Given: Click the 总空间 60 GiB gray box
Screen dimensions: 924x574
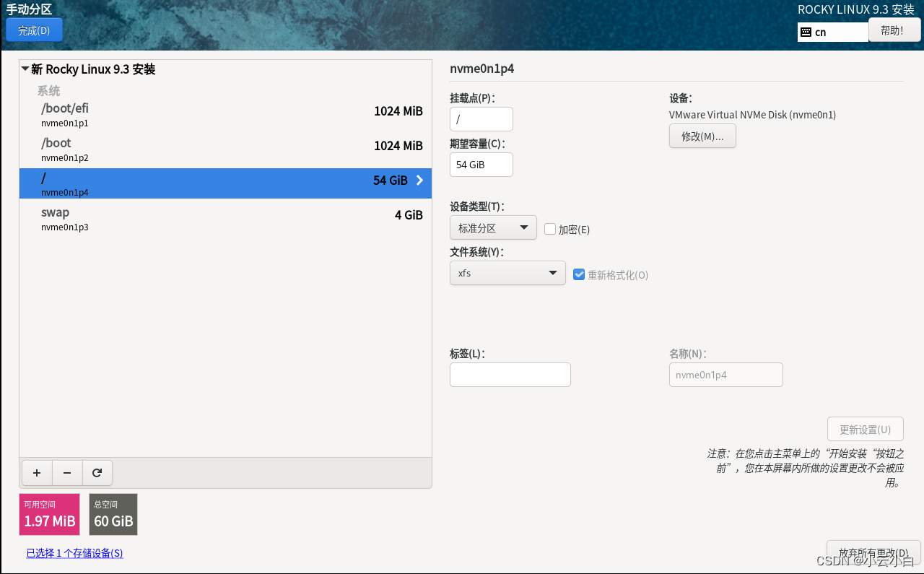Looking at the screenshot, I should tap(113, 515).
